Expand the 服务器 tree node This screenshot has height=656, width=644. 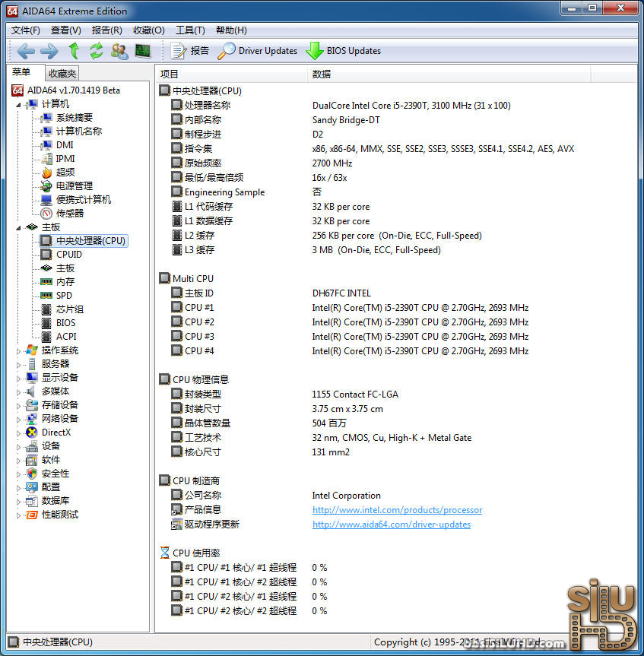tap(18, 365)
